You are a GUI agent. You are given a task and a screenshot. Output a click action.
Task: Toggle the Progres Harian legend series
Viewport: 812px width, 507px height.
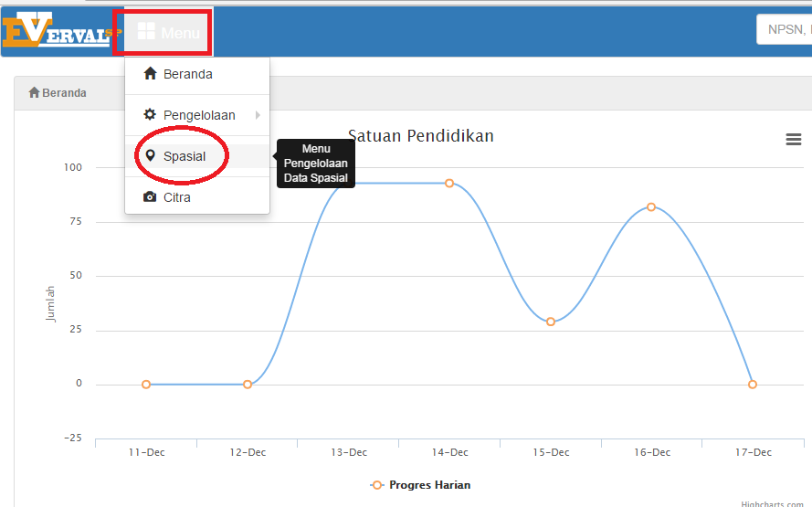pyautogui.click(x=420, y=485)
